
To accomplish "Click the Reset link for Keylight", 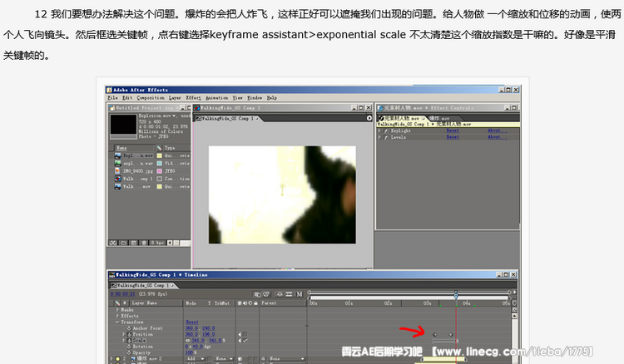I will point(453,130).
